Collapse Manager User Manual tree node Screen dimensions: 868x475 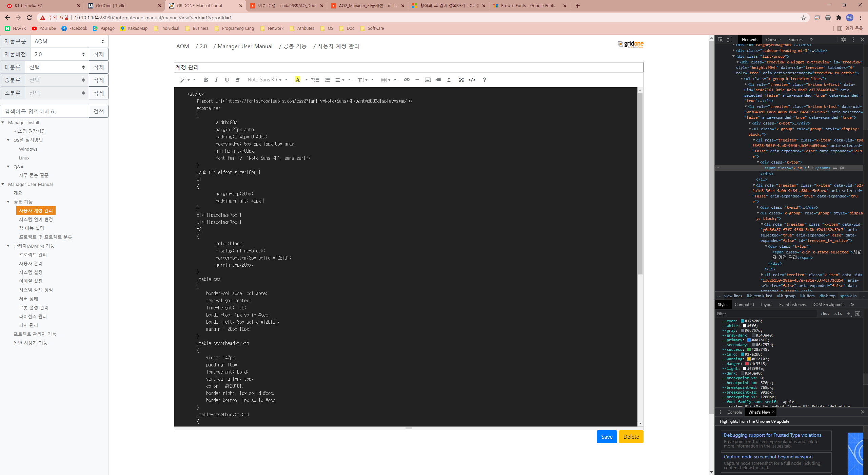coord(3,184)
